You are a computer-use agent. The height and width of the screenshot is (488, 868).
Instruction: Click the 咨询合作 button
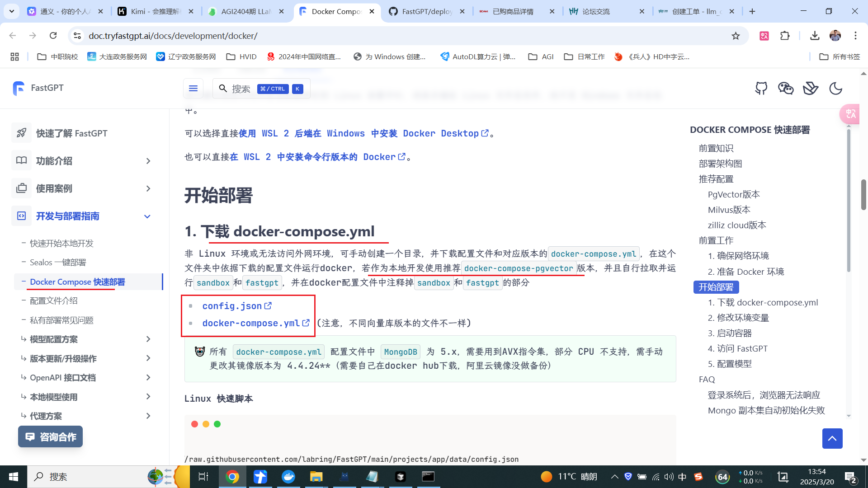point(50,436)
